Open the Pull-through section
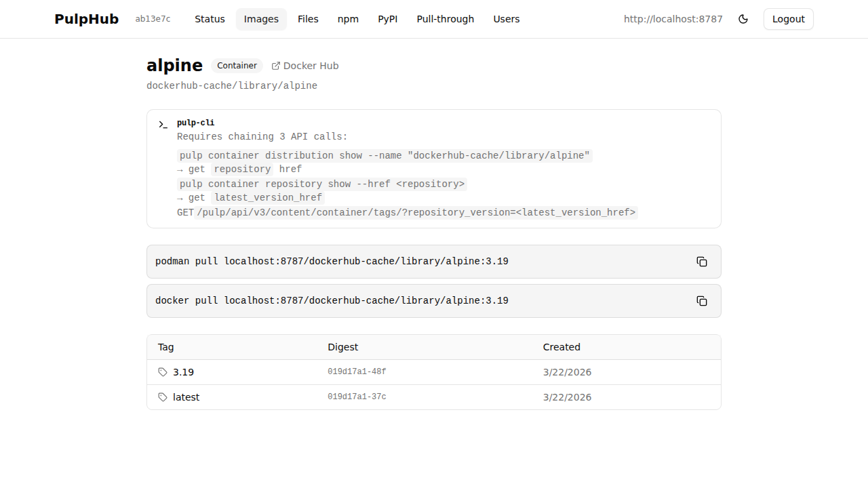This screenshot has height=488, width=868. point(445,19)
